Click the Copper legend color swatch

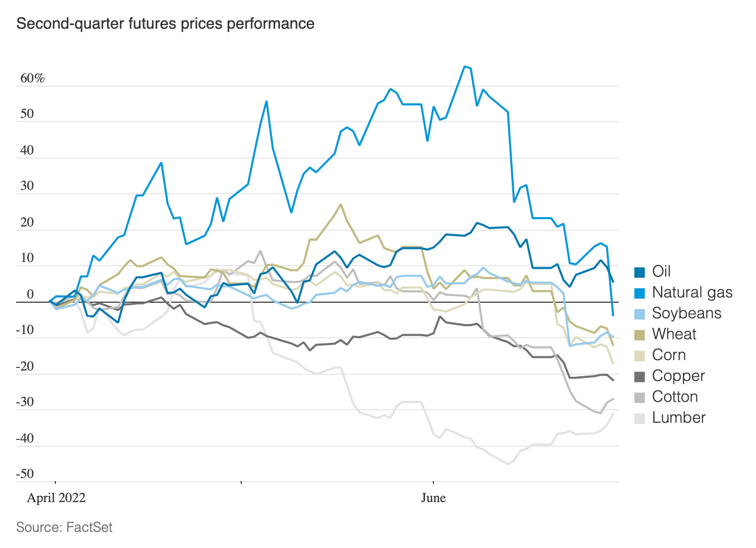pos(640,376)
